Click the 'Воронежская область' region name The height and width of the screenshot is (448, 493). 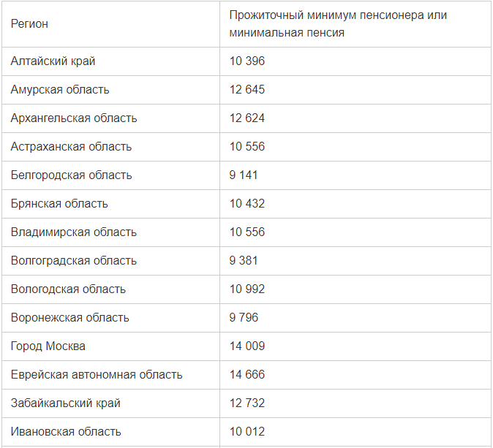coord(69,318)
